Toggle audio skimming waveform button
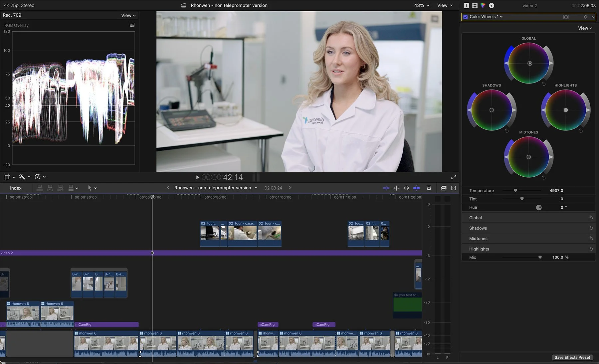599x364 pixels. coord(396,188)
